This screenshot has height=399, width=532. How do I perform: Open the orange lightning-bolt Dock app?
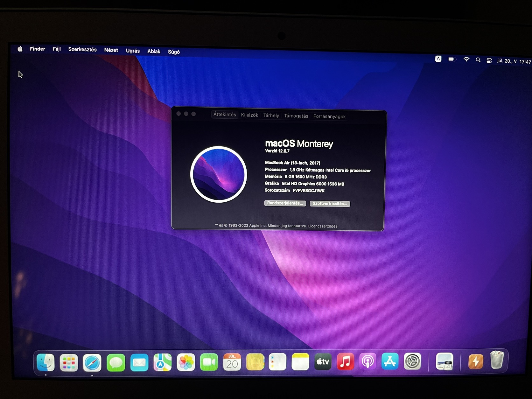[x=476, y=361]
